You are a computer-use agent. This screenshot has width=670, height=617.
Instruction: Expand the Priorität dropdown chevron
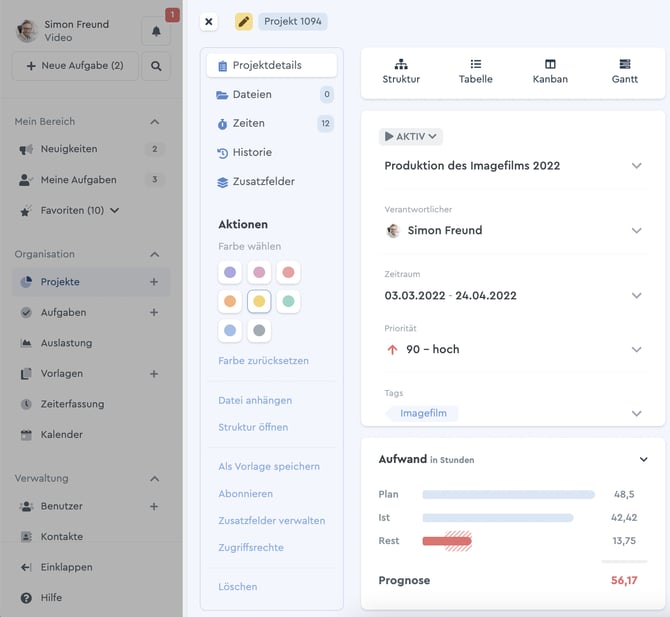[x=637, y=350]
